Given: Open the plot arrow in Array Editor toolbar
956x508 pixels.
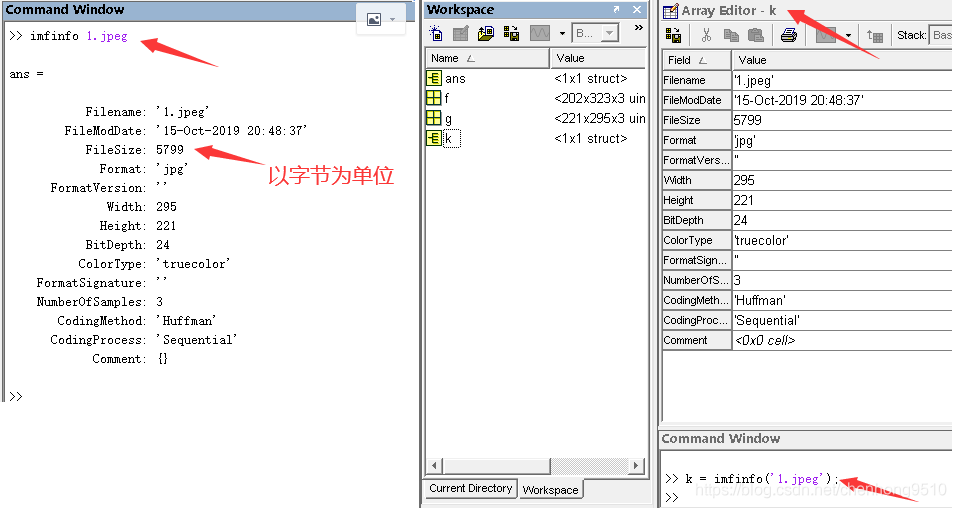Looking at the screenshot, I should pos(848,35).
